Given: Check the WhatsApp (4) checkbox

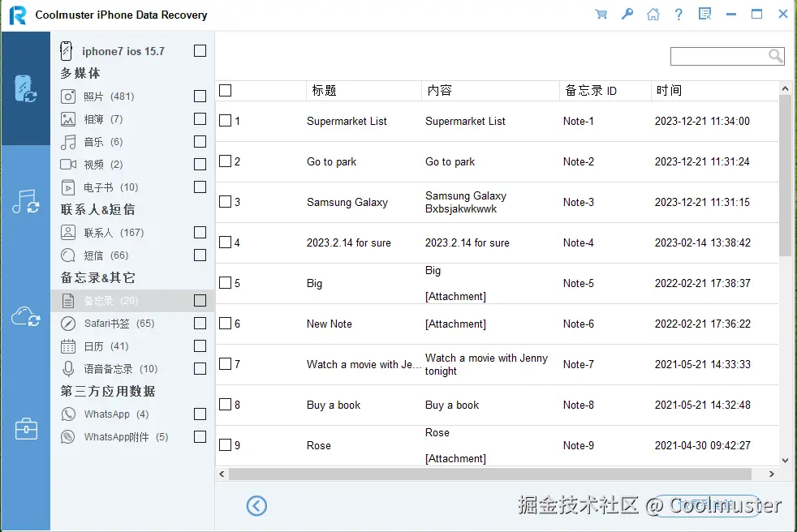Looking at the screenshot, I should pos(200,414).
